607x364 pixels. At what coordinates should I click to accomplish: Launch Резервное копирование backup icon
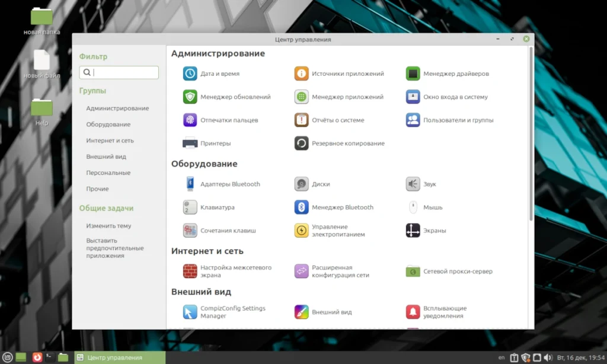tap(301, 143)
